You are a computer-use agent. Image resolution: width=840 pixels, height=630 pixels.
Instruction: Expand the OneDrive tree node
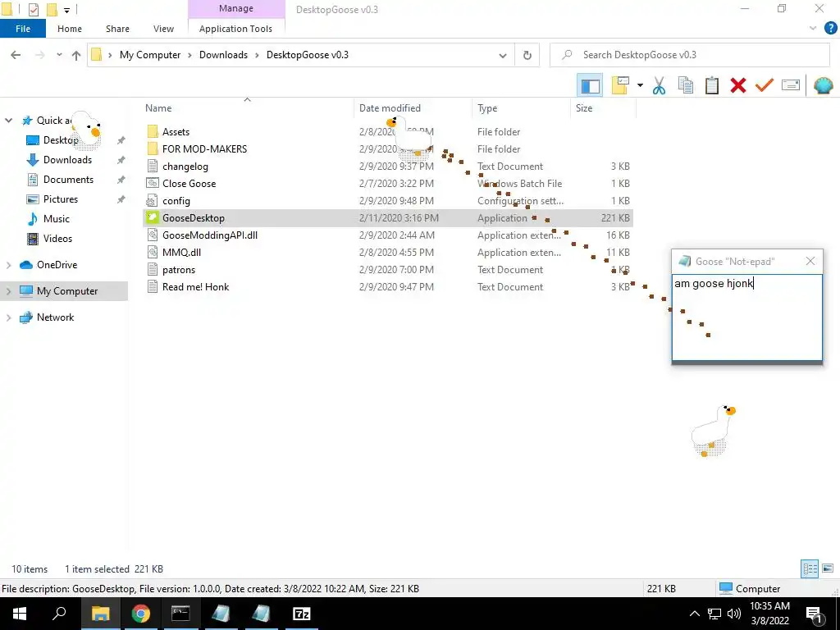pyautogui.click(x=8, y=265)
